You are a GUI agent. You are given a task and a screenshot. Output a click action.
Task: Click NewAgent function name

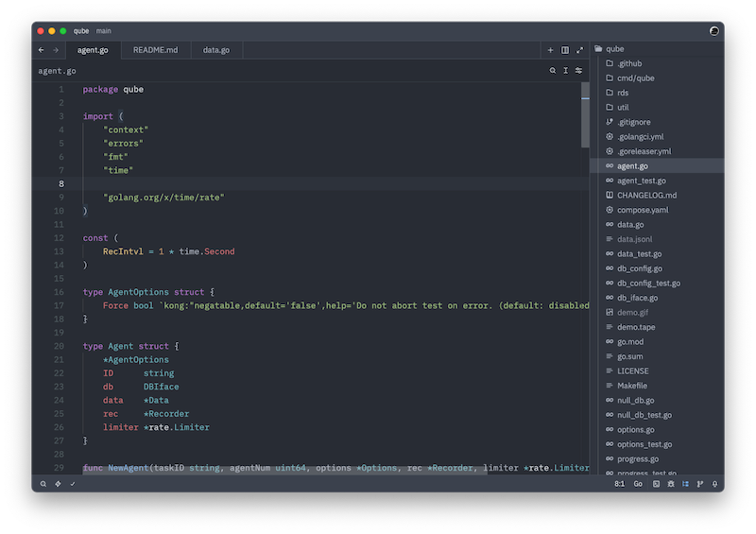click(129, 468)
